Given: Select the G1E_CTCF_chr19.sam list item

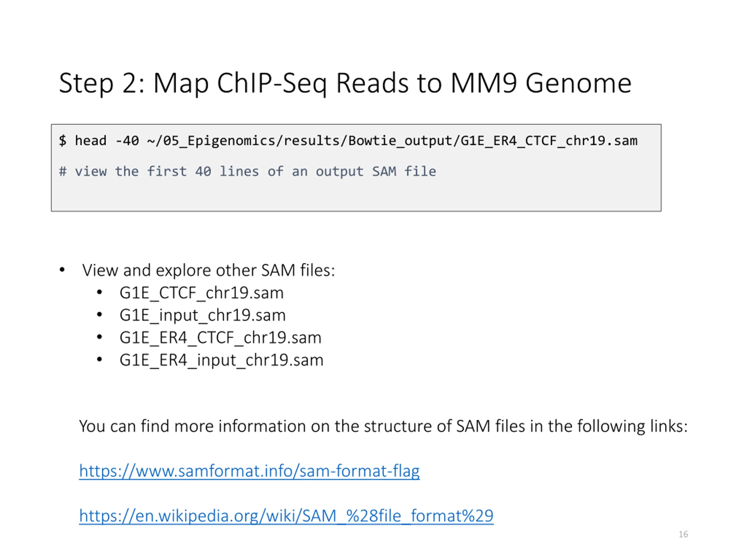Looking at the screenshot, I should 201,293.
